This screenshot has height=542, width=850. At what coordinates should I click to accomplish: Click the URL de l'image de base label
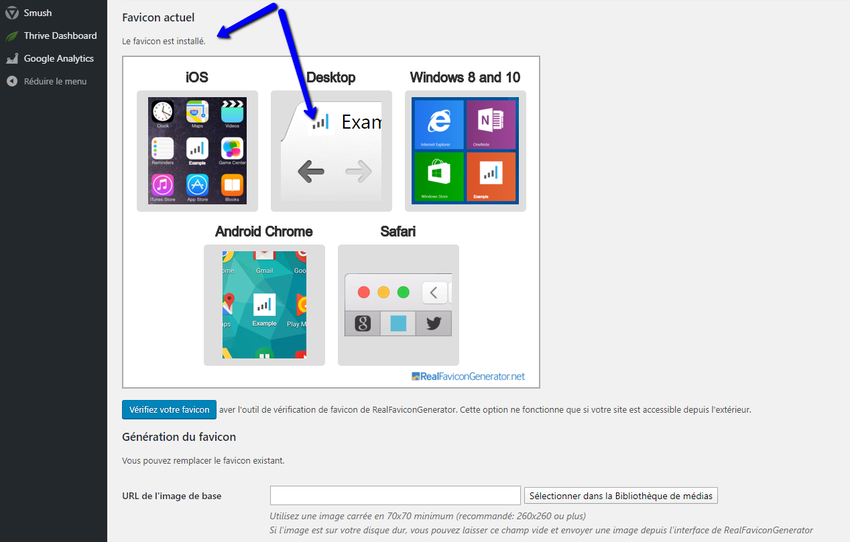[172, 496]
